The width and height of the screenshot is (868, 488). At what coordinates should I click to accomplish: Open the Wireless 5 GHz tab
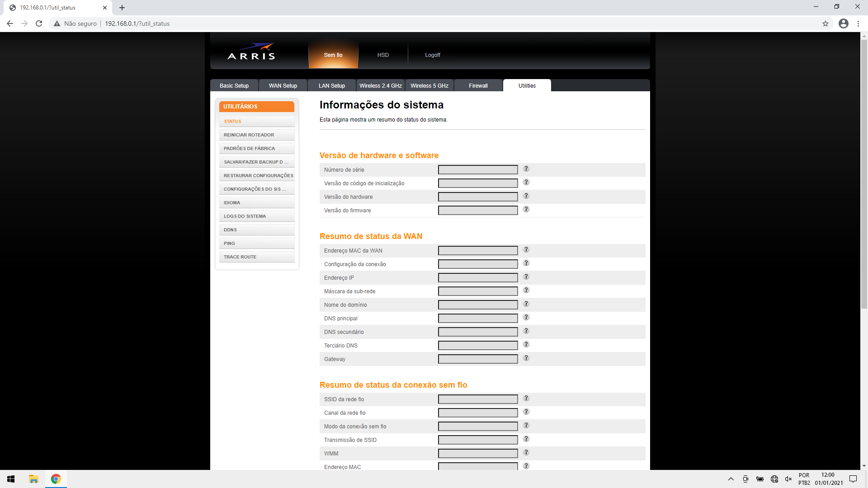pos(429,85)
